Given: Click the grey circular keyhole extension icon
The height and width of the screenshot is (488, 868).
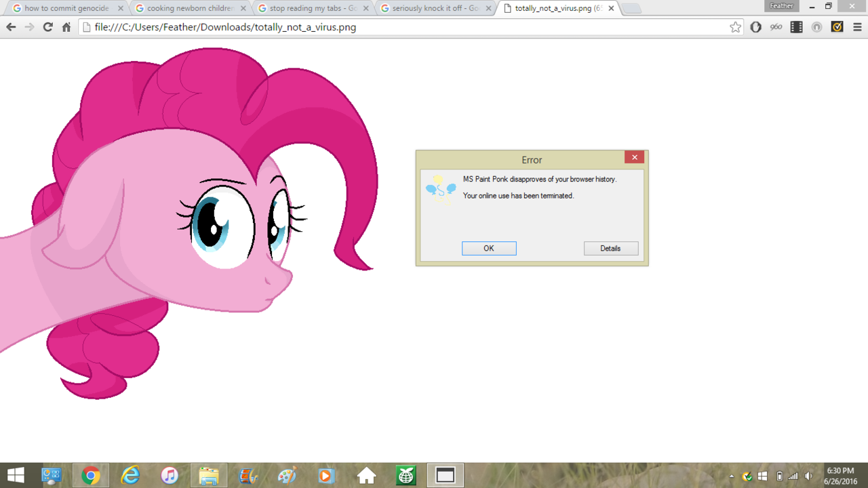Looking at the screenshot, I should 817,27.
